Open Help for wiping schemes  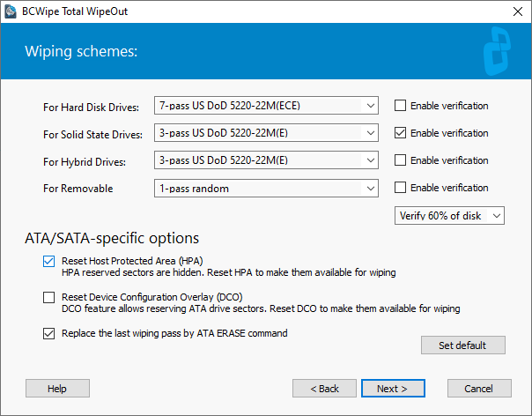[x=57, y=389]
